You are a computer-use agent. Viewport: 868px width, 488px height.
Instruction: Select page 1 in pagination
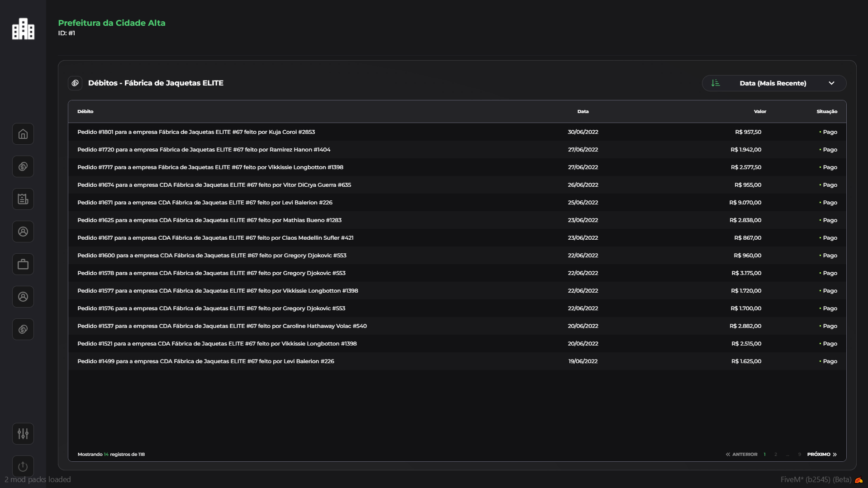765,455
